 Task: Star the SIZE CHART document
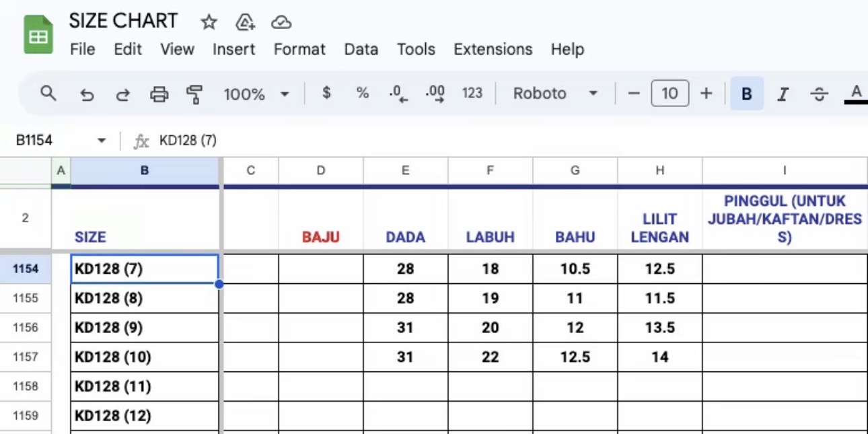209,22
